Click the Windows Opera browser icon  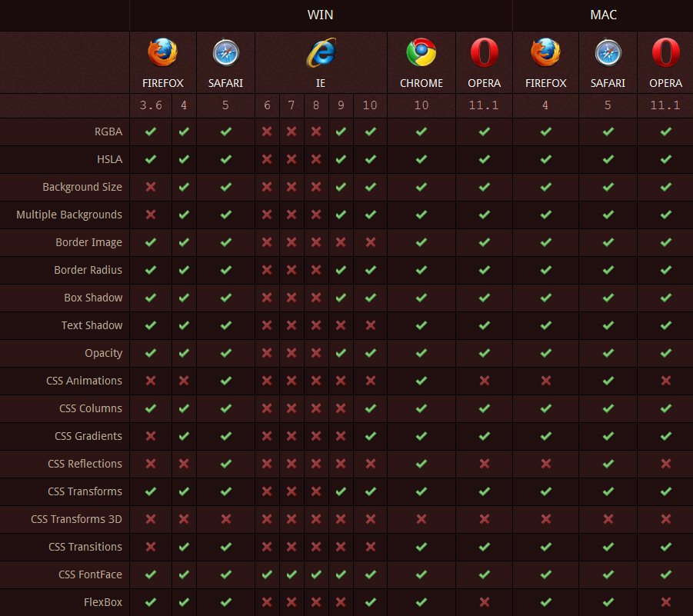[484, 53]
